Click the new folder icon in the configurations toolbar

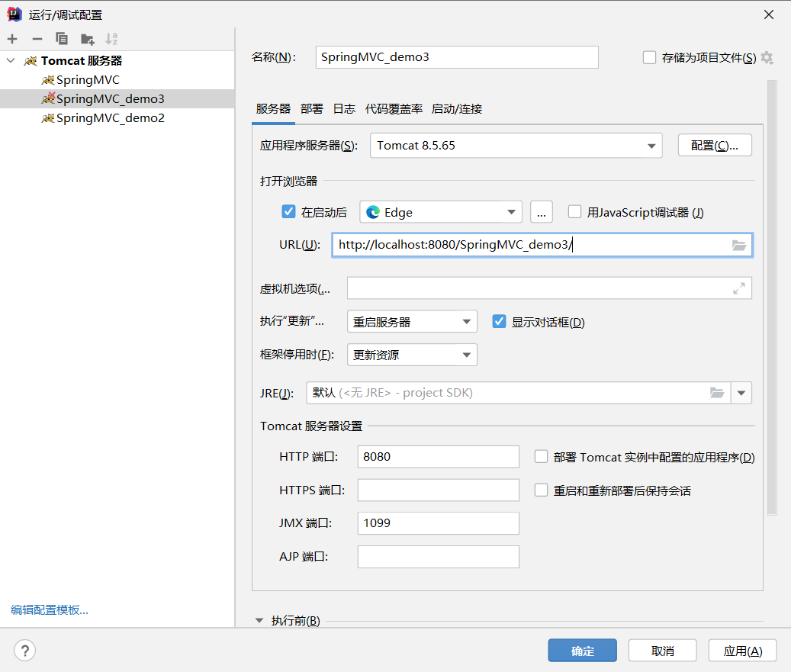pos(86,38)
